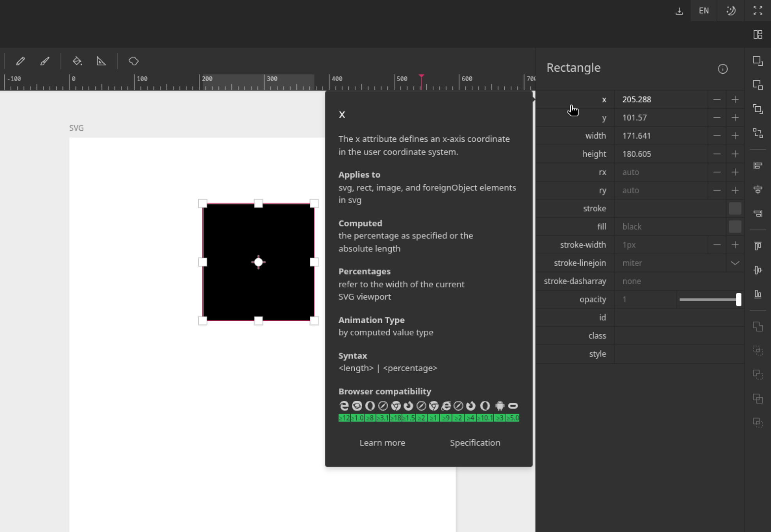Select the Brush tool
This screenshot has width=771, height=532.
(45, 61)
